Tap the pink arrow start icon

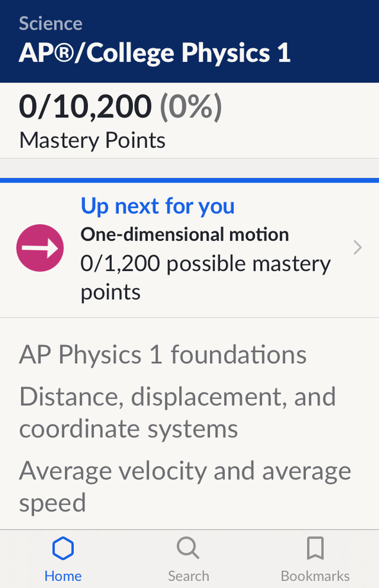coord(40,248)
